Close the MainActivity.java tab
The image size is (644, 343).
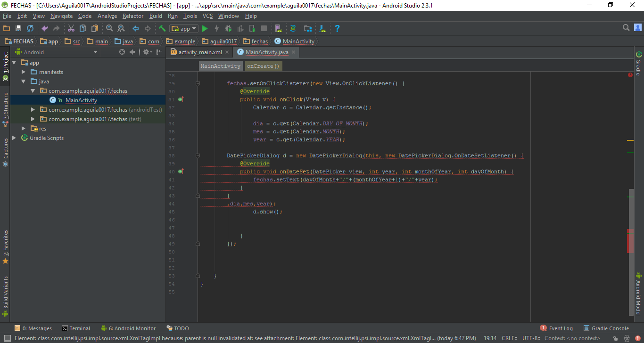point(294,52)
